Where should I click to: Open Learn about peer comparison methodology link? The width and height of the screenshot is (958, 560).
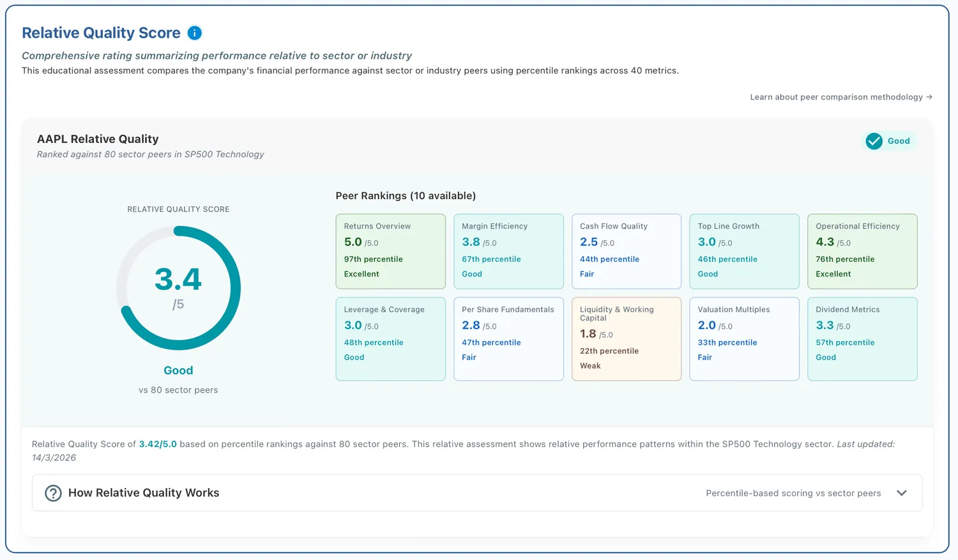pyautogui.click(x=841, y=97)
